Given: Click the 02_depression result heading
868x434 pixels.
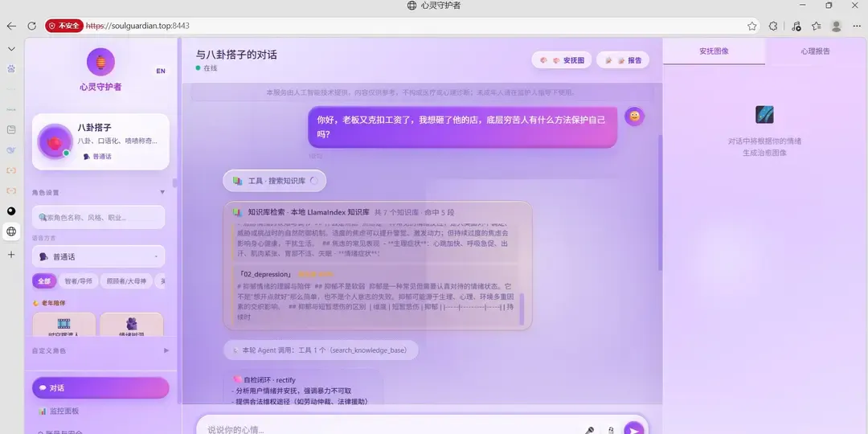Looking at the screenshot, I should pos(266,274).
